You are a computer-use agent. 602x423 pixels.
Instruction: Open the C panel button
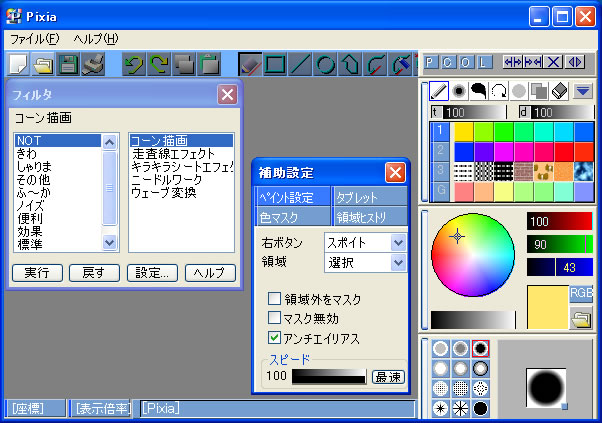click(447, 62)
